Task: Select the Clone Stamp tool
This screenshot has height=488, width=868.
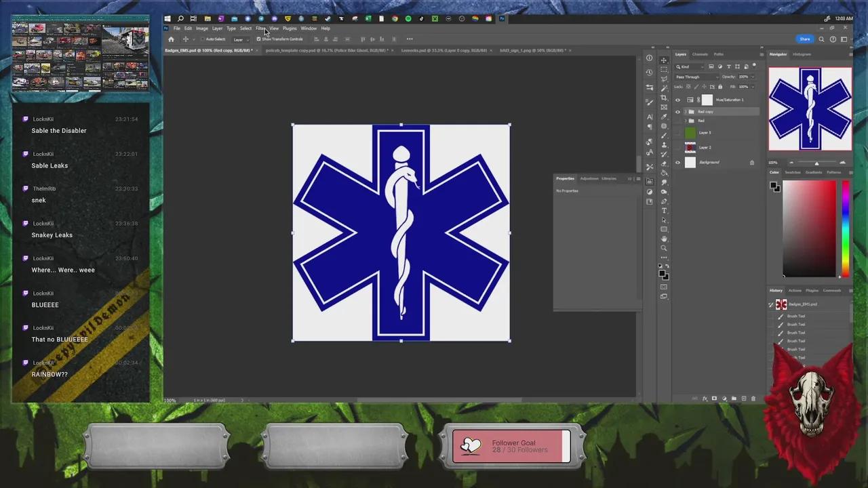Action: point(664,145)
